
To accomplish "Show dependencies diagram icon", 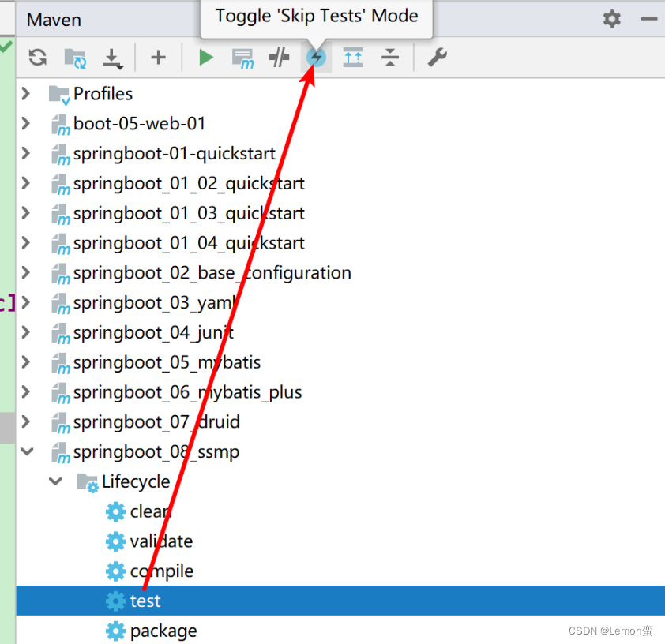I will (x=353, y=57).
